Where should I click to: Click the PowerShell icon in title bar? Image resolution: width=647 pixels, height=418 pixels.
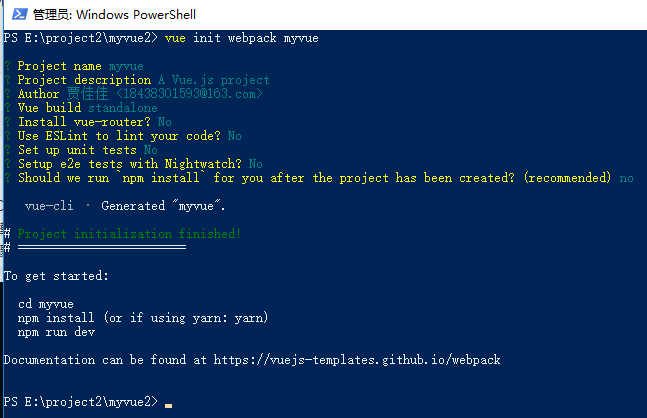(x=19, y=14)
